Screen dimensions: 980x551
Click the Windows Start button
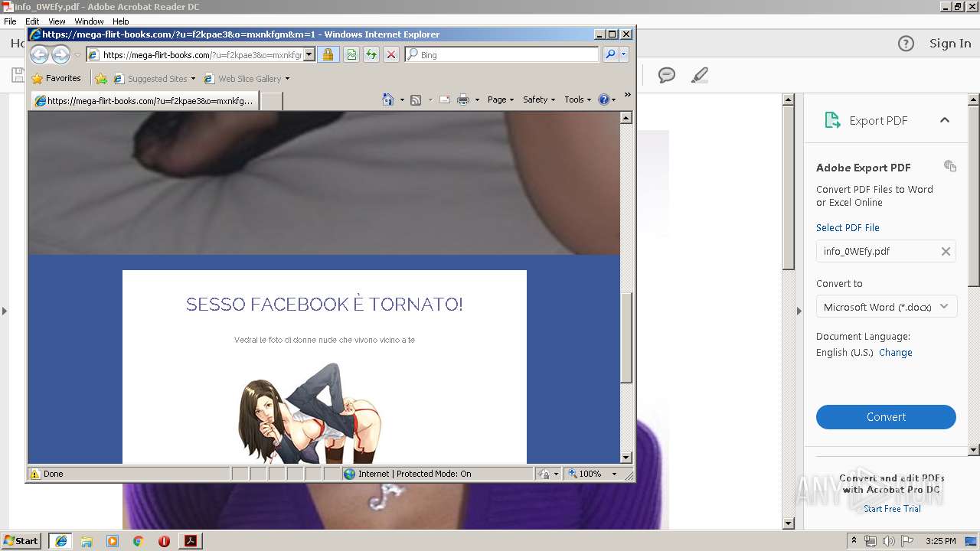21,540
